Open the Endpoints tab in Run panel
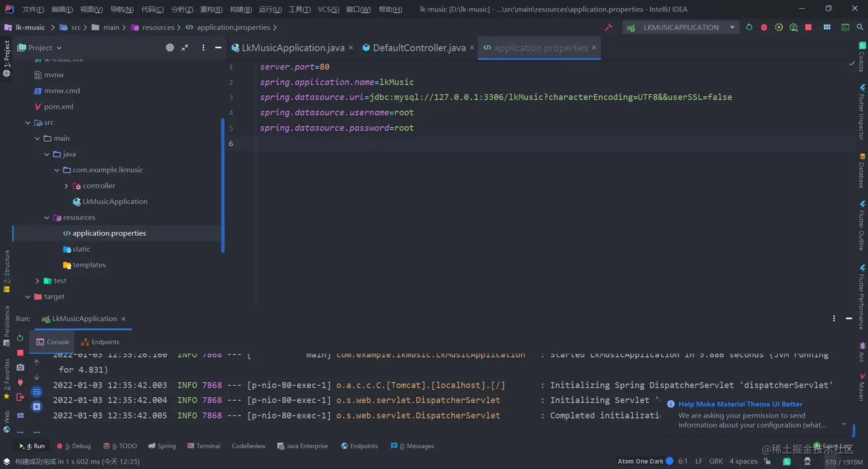 (100, 342)
